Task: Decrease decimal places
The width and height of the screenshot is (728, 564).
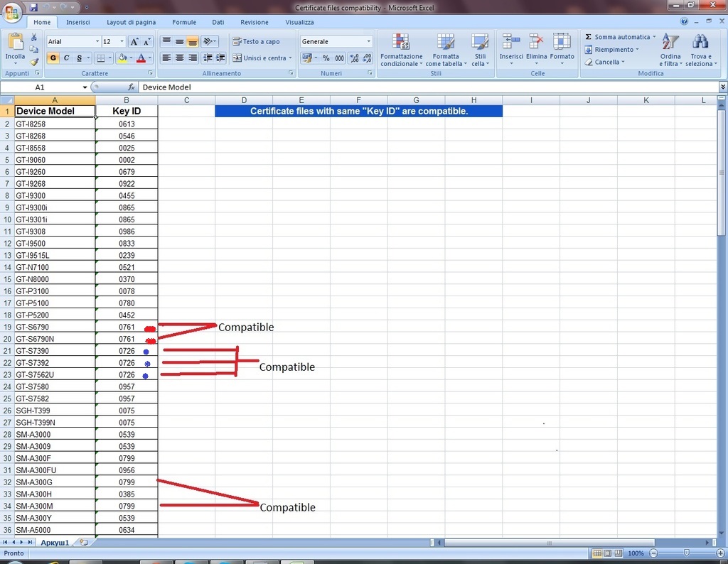Action: tap(368, 58)
